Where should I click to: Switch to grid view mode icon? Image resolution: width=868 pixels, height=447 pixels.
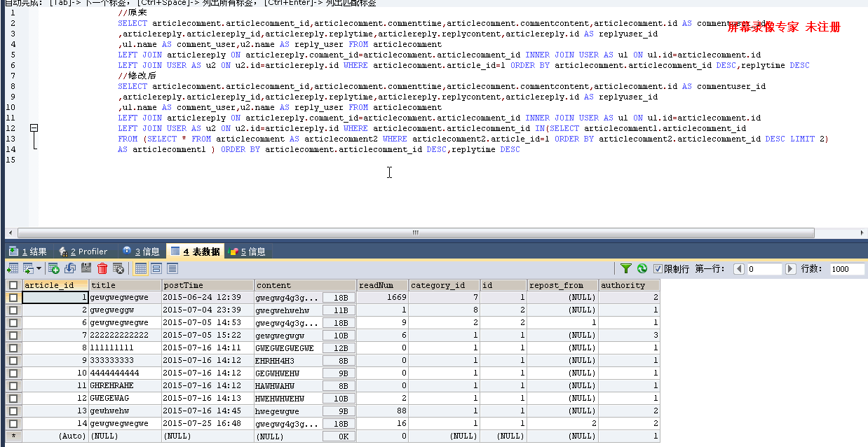pos(140,268)
